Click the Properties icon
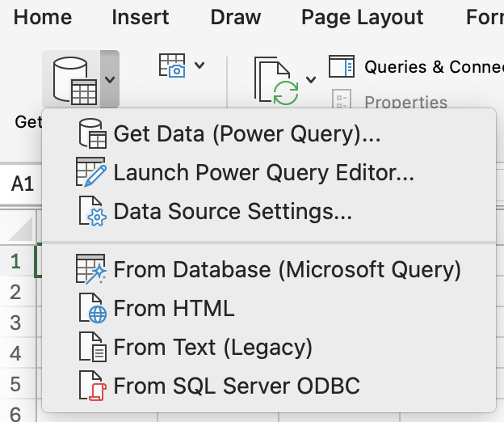The image size is (504, 422). 342,99
